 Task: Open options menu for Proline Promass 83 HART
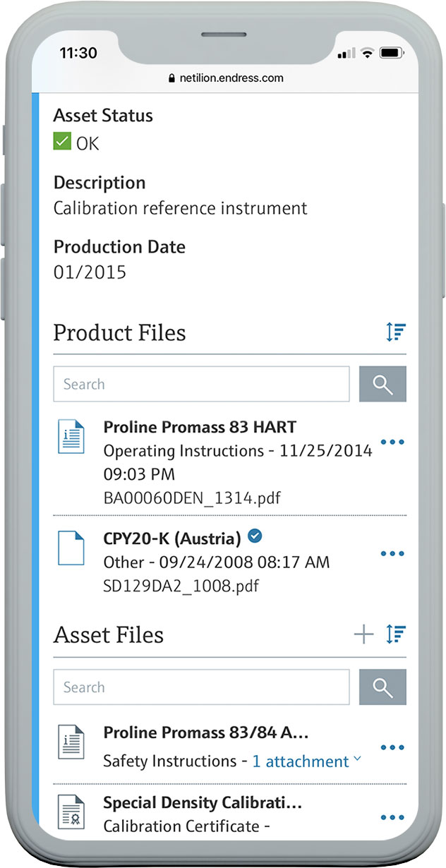point(392,442)
